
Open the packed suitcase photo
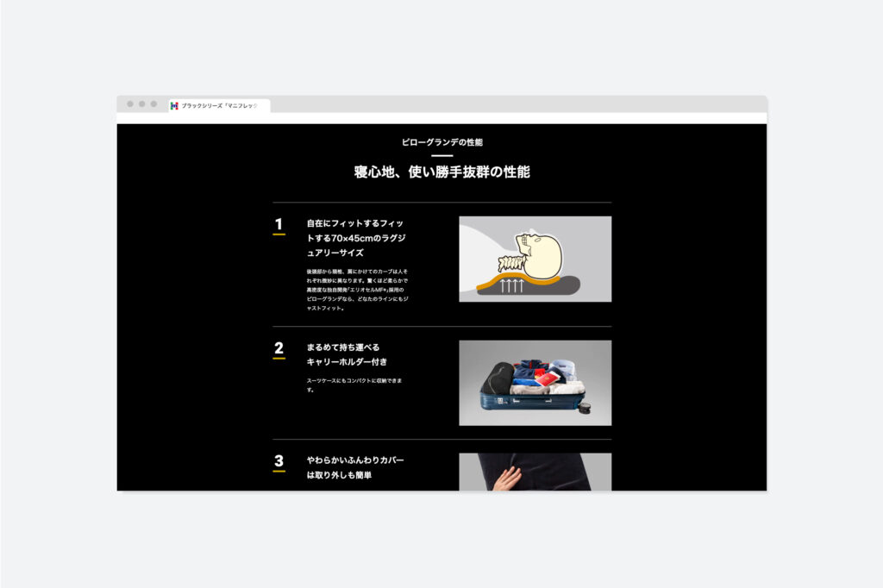[x=535, y=382]
